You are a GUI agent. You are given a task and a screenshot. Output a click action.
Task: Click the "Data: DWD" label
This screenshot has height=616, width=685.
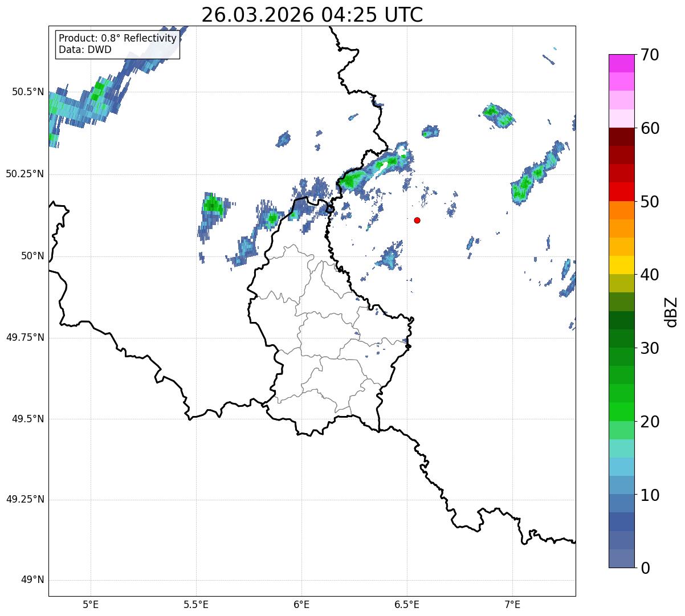tap(85, 50)
